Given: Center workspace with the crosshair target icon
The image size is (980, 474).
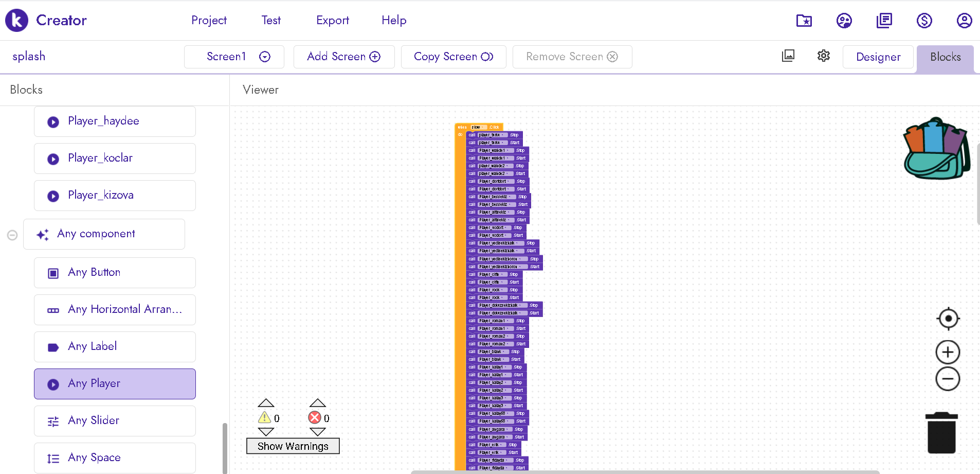Looking at the screenshot, I should pos(948,319).
